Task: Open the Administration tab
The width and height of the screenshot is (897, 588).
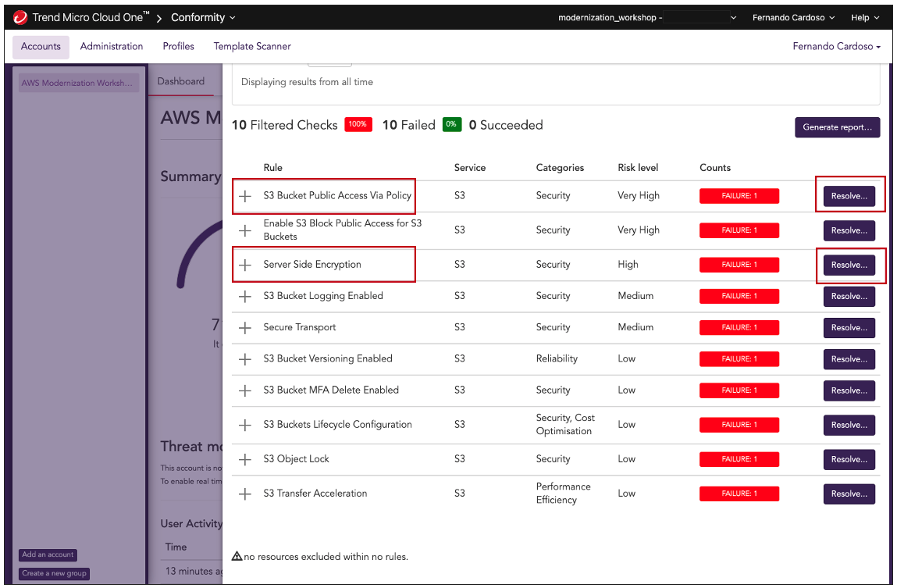Action: (x=112, y=46)
